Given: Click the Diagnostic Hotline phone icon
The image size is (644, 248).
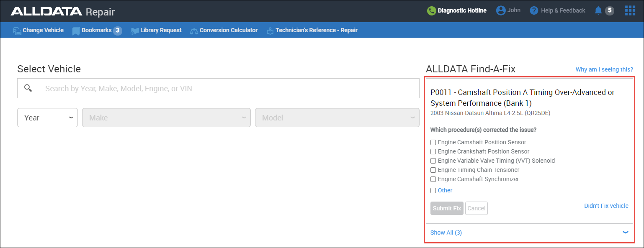Looking at the screenshot, I should pos(431,10).
